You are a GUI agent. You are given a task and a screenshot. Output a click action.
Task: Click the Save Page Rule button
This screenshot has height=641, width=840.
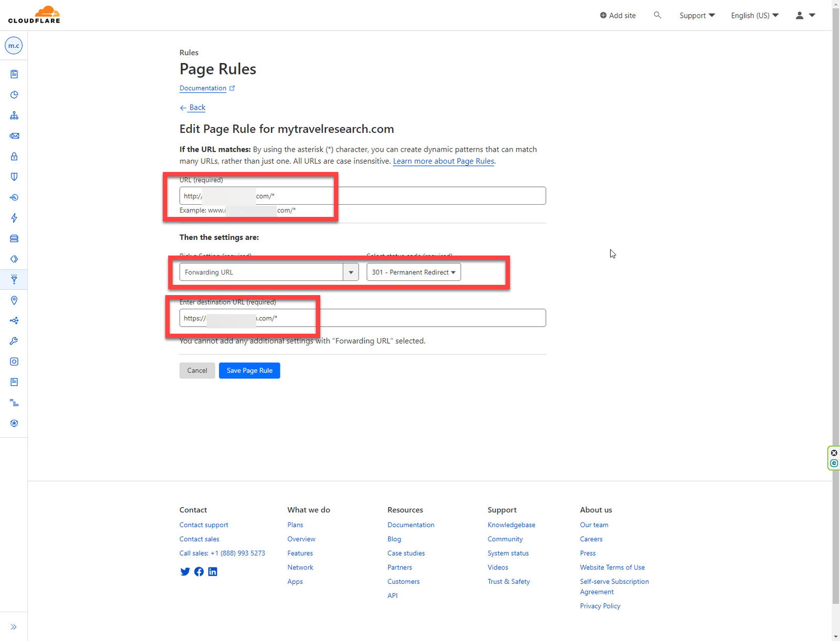pos(249,370)
